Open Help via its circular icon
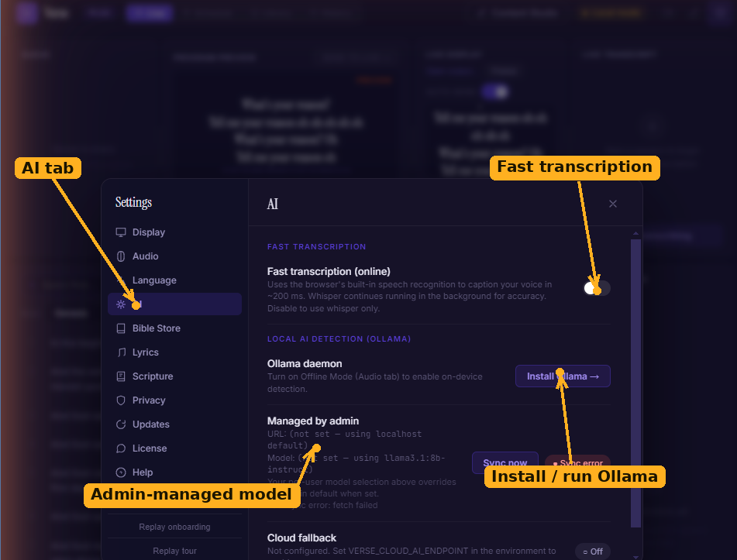The image size is (737, 560). coord(121,472)
